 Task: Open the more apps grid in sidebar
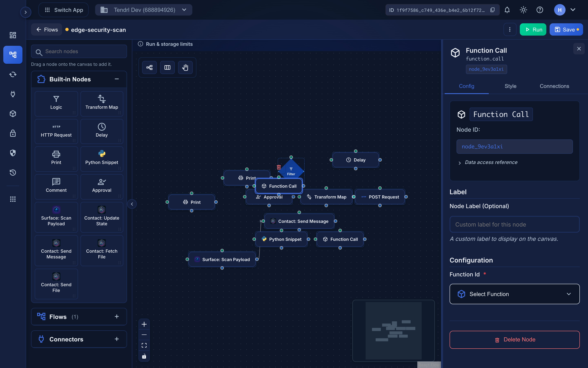point(13,199)
